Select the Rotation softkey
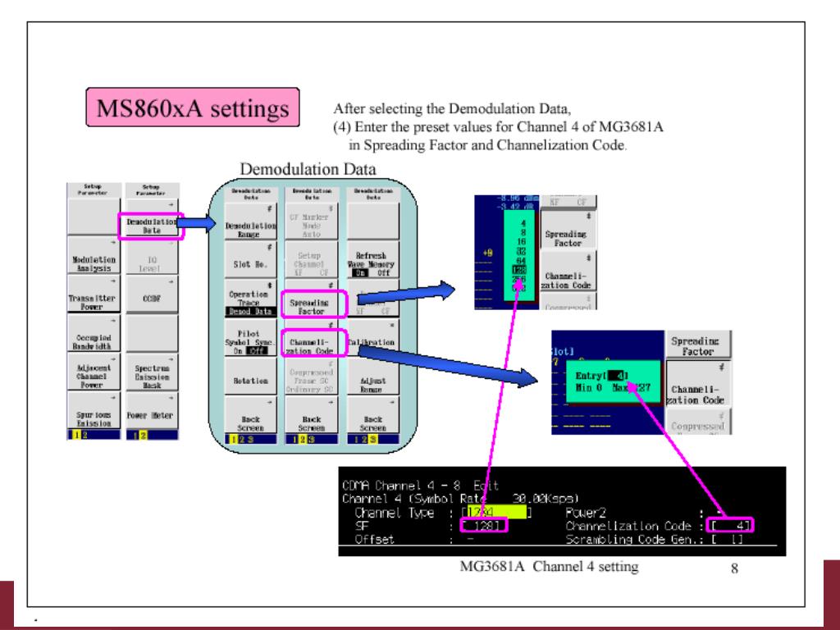The width and height of the screenshot is (840, 630). 251,376
